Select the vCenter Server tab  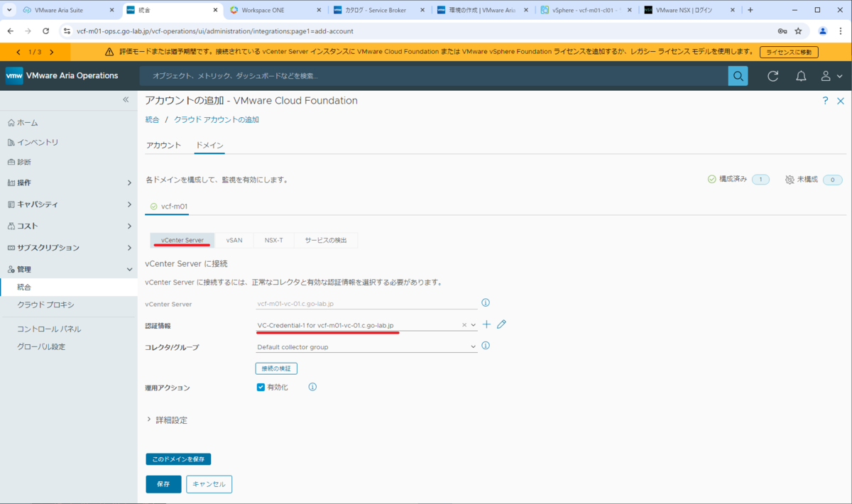182,241
